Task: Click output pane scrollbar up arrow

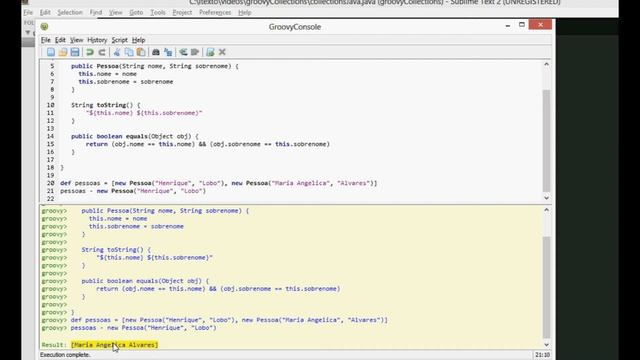Action: (547, 210)
